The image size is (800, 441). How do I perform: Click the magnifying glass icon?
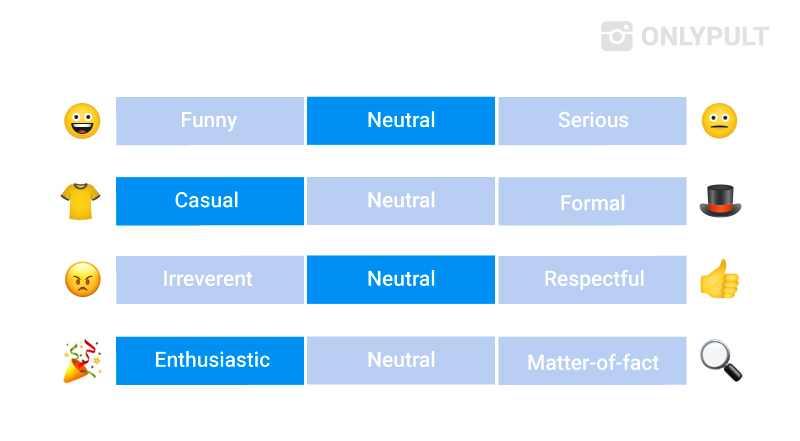click(x=721, y=360)
